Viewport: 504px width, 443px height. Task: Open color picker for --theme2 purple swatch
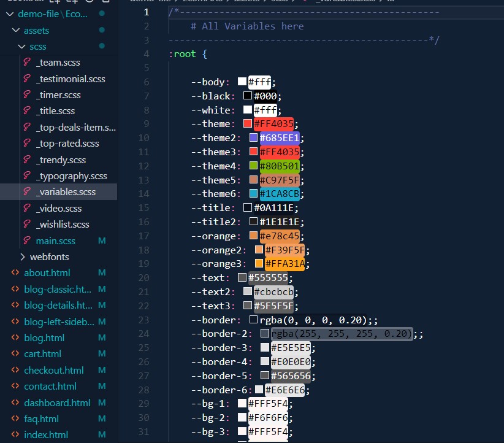click(253, 138)
